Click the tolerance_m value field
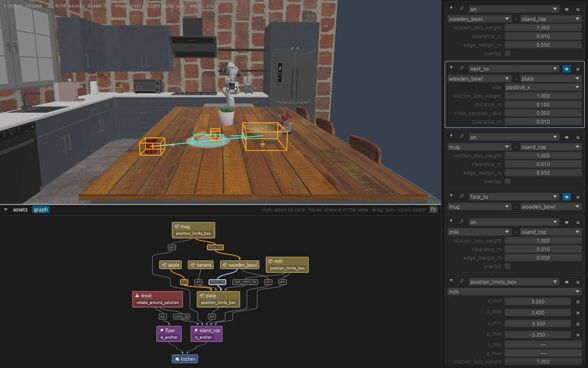 543,121
